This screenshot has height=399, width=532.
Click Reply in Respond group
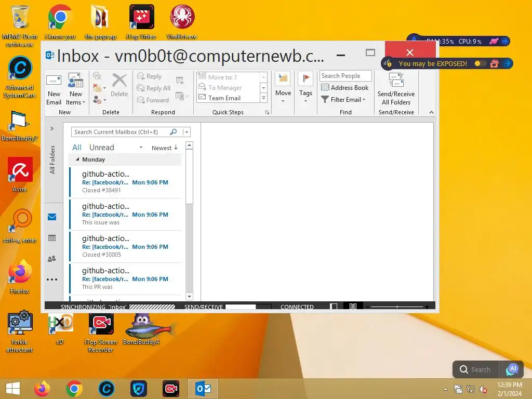pyautogui.click(x=149, y=76)
